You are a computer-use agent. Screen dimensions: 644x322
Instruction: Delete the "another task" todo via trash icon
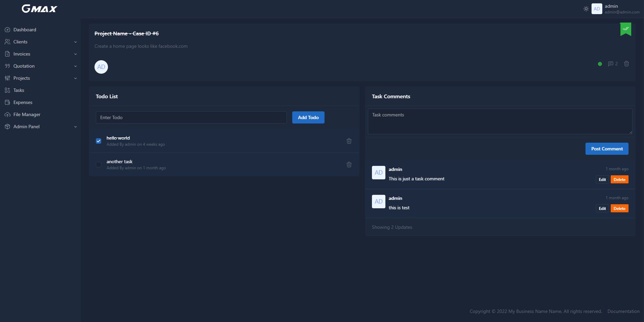[349, 165]
